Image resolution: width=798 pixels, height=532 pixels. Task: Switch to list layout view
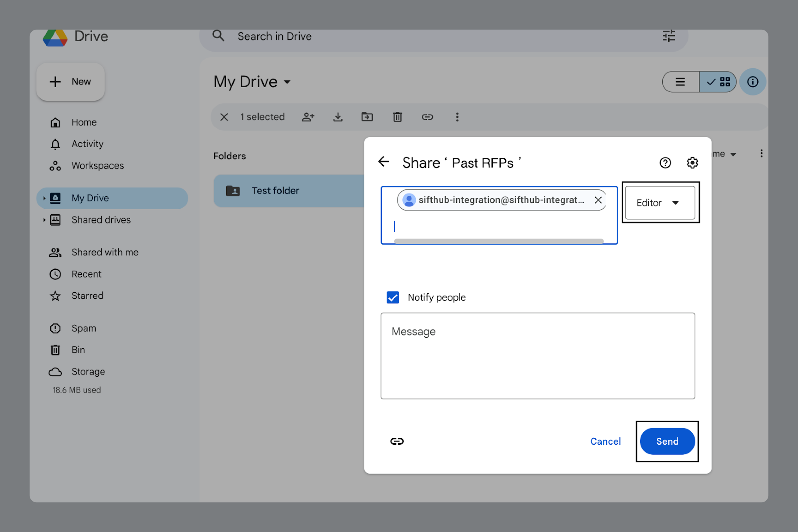coord(680,82)
